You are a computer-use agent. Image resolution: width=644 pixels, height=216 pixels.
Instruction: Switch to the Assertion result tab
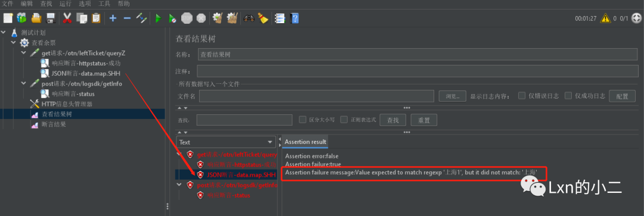pos(305,142)
